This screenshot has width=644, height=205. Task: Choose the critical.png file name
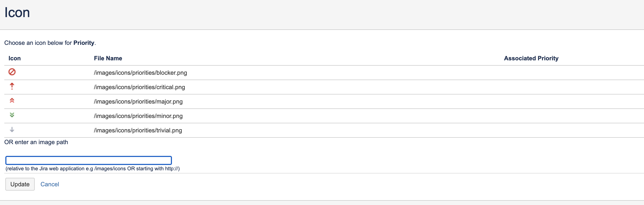pyautogui.click(x=139, y=87)
